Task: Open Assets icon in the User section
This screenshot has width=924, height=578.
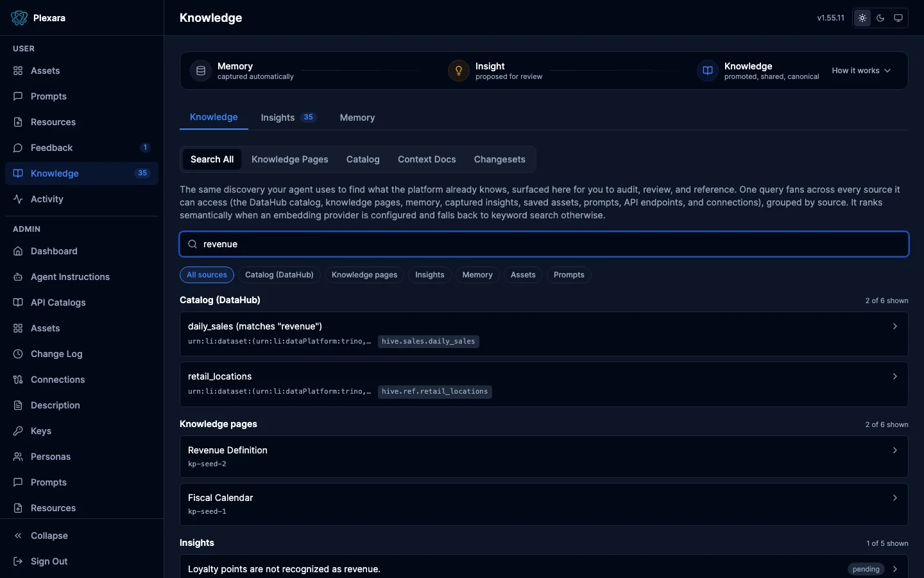Action: (x=18, y=71)
